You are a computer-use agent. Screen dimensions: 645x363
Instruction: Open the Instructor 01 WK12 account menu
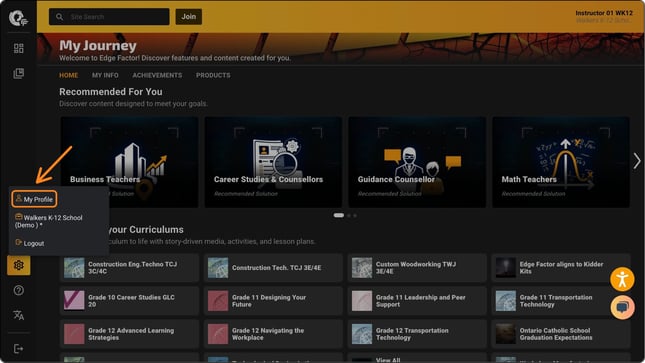pyautogui.click(x=603, y=16)
